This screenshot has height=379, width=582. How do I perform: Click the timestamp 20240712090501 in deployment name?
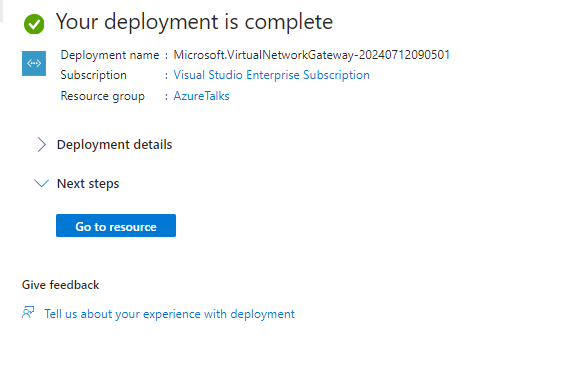coord(405,55)
